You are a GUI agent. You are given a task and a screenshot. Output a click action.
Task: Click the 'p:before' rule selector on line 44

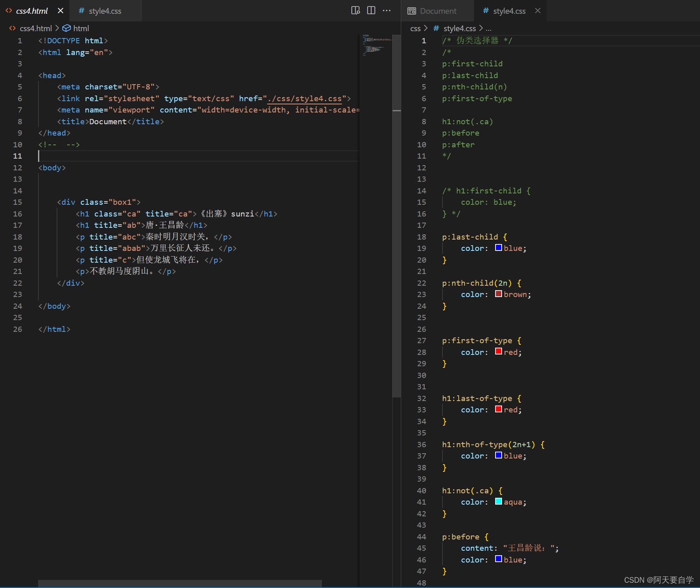(x=461, y=537)
